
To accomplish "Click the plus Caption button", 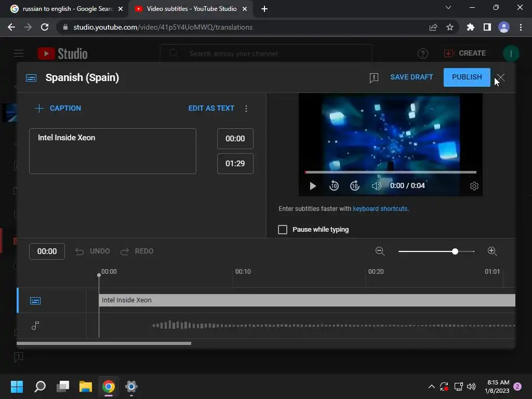I will 58,108.
